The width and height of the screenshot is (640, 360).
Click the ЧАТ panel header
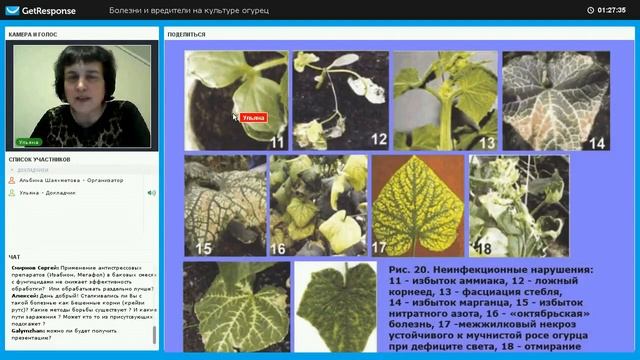coord(14,257)
